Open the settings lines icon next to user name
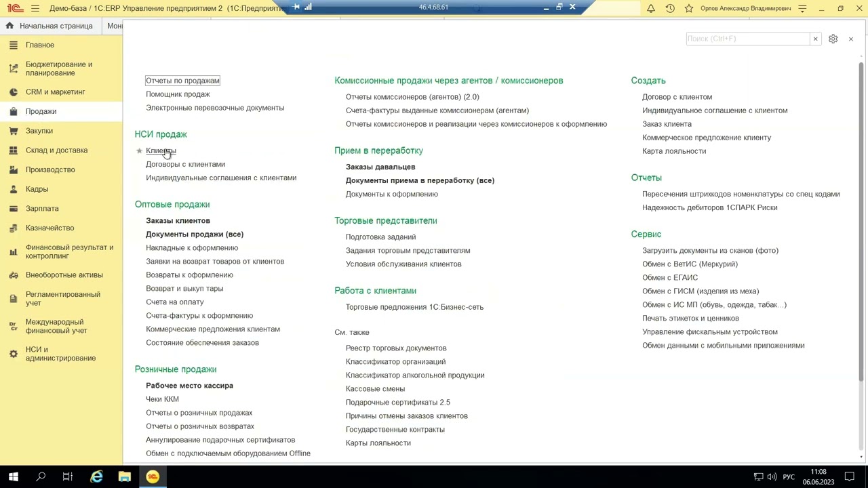The image size is (868, 488). 803,8
